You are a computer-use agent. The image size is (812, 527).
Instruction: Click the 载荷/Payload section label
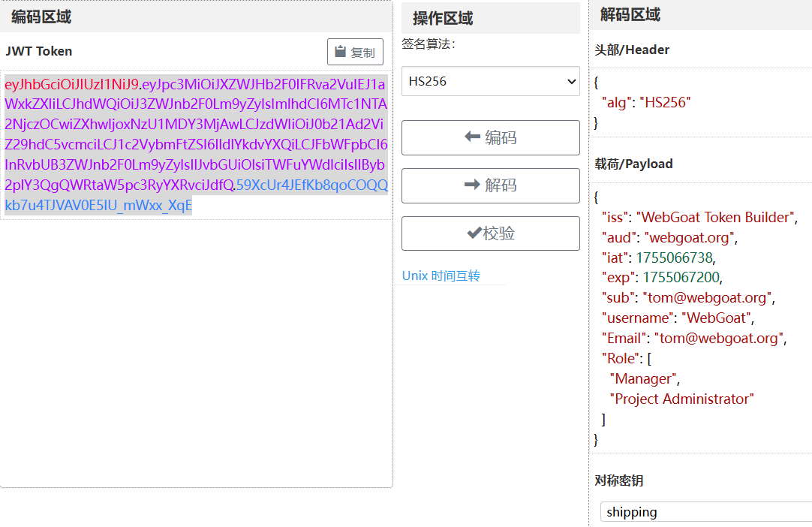pos(634,164)
